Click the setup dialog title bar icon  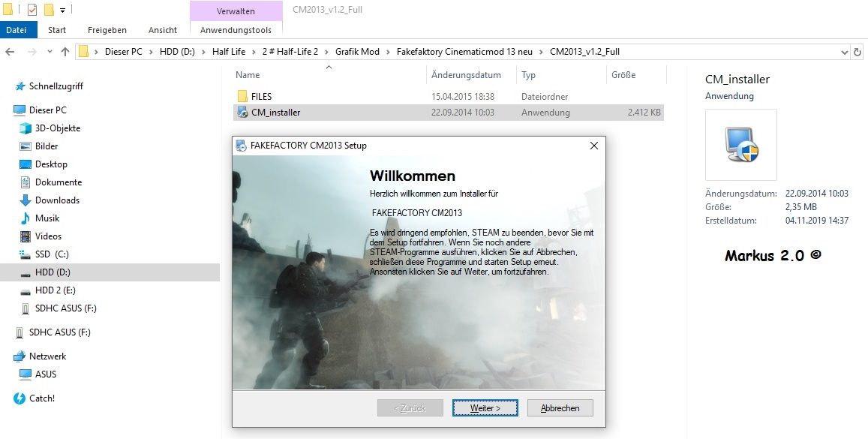(x=242, y=146)
